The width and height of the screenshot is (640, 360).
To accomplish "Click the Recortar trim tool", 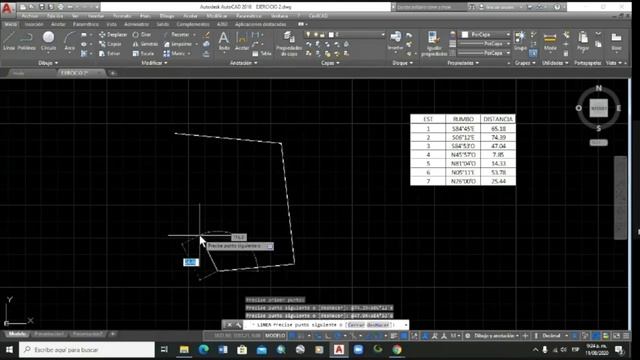I will [177, 35].
